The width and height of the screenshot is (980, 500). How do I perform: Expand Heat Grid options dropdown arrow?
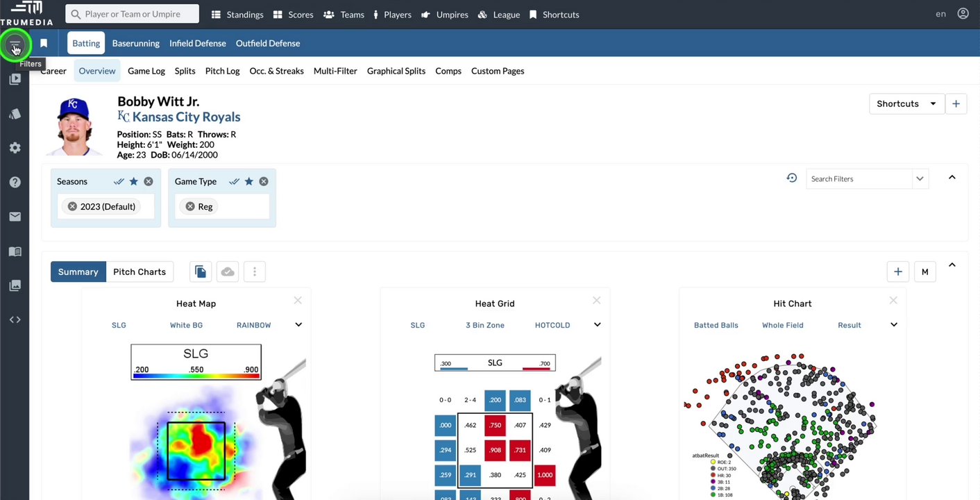(x=597, y=324)
